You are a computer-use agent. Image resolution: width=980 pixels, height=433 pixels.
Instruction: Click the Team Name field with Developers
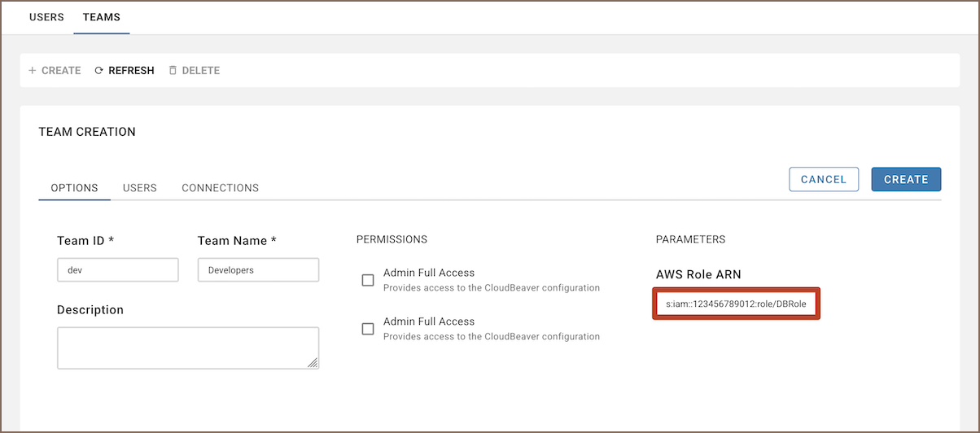coord(258,270)
